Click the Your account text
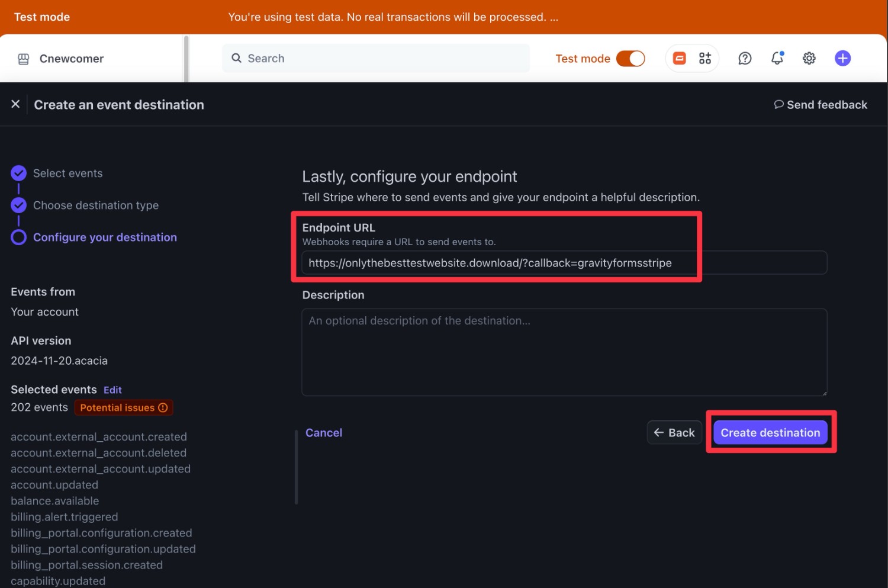Image resolution: width=888 pixels, height=588 pixels. [x=44, y=311]
